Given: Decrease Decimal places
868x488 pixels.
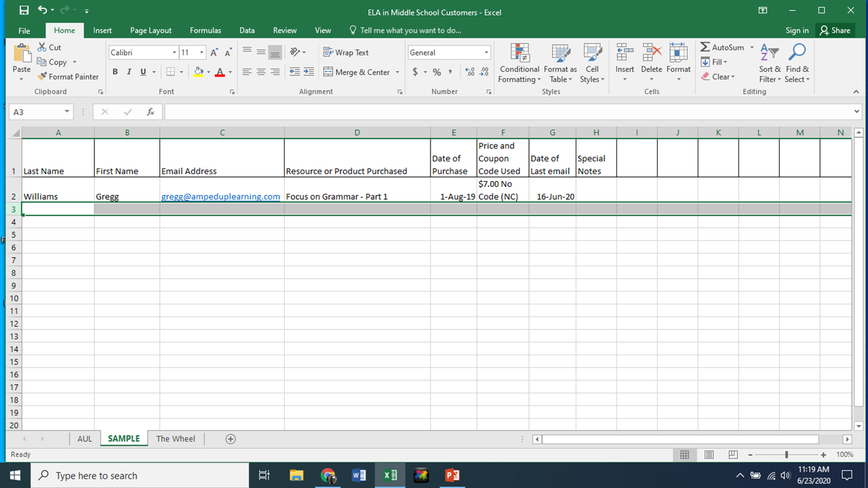Looking at the screenshot, I should [x=484, y=72].
